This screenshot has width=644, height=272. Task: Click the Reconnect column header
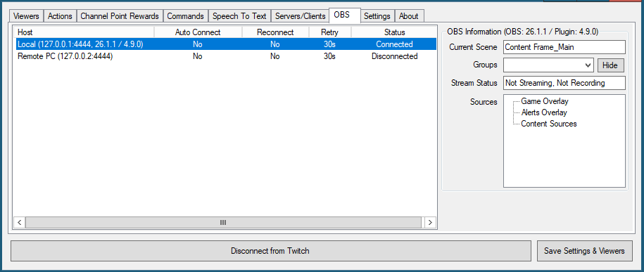pyautogui.click(x=275, y=32)
